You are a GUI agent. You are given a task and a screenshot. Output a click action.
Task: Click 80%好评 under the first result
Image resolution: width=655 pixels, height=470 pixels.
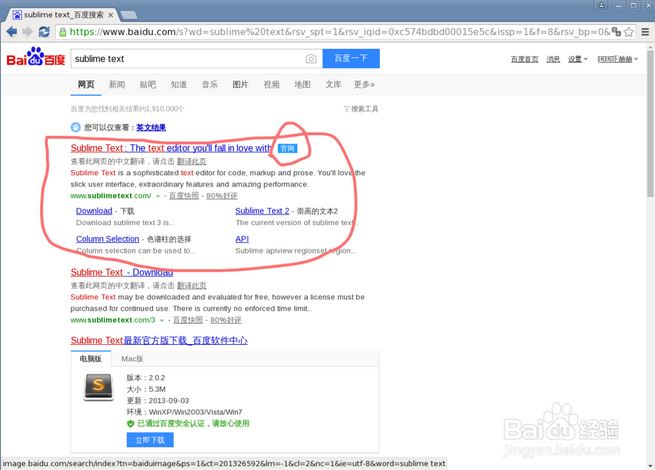tap(222, 196)
